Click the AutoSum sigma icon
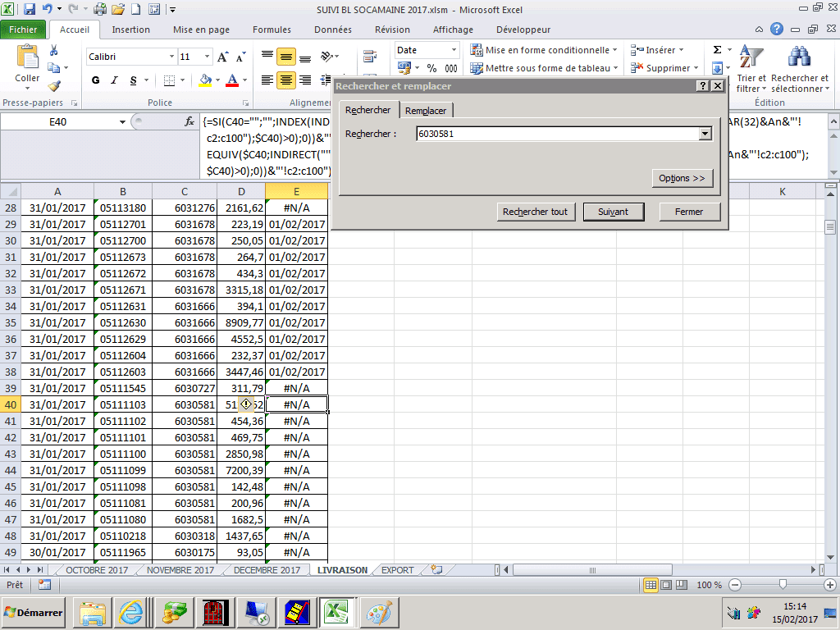Screen dimensions: 840x630 (x=718, y=50)
